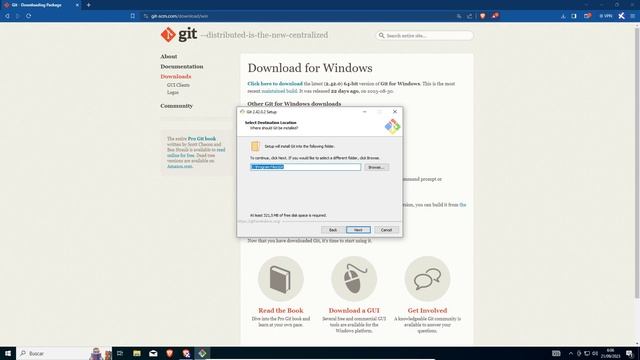This screenshot has width=640, height=360.
Task: Show hidden system tray icons chevron
Action: click(x=571, y=353)
